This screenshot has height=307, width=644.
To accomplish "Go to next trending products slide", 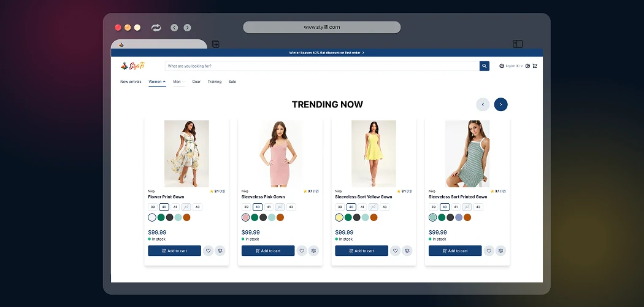I will [500, 104].
